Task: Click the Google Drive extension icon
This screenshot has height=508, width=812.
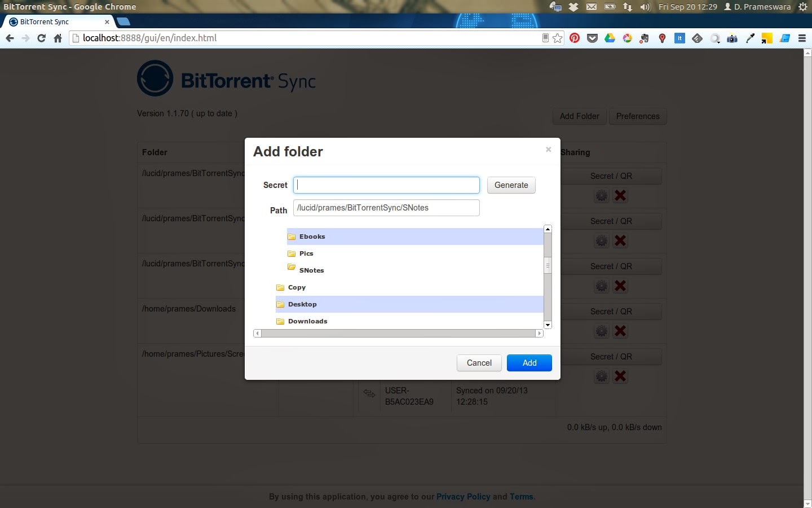Action: tap(610, 38)
